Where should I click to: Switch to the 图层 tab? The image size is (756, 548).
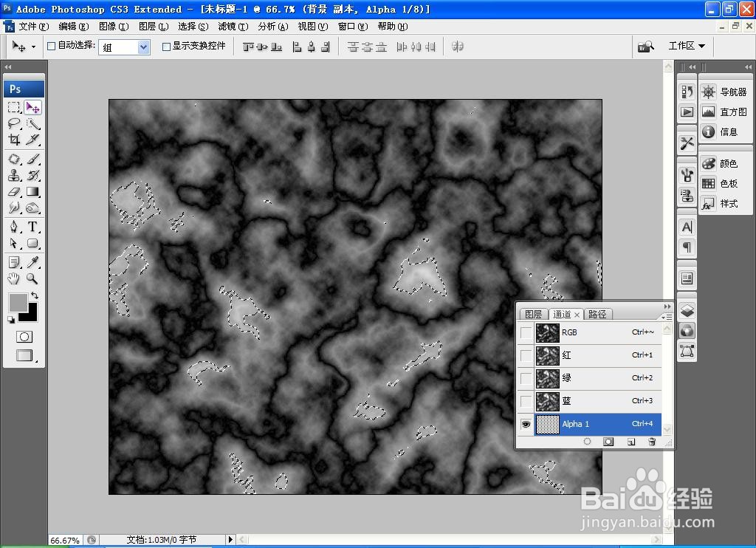(x=533, y=314)
